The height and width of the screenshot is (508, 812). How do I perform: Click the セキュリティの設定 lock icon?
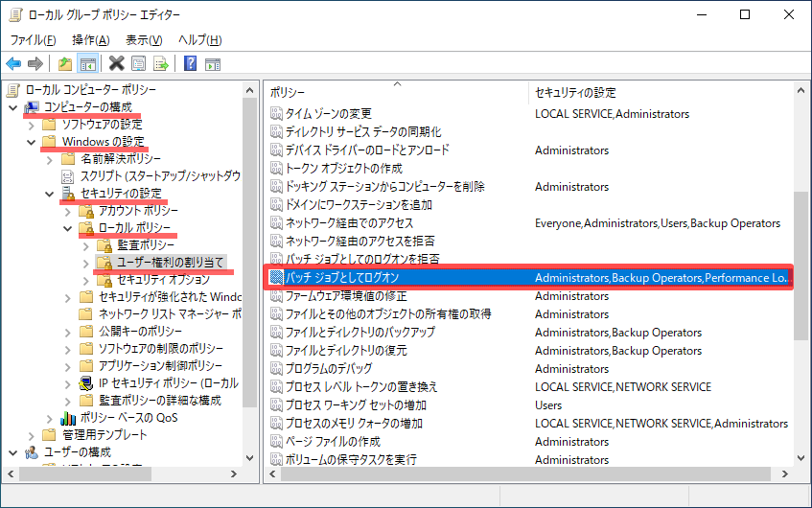coord(68,194)
